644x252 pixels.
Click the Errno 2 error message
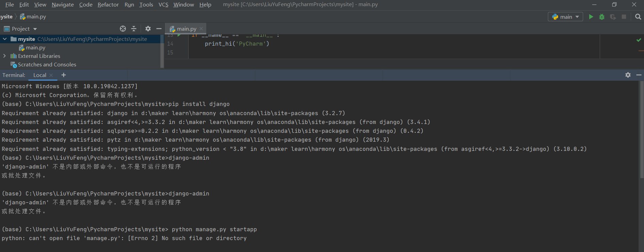pyautogui.click(x=124, y=238)
